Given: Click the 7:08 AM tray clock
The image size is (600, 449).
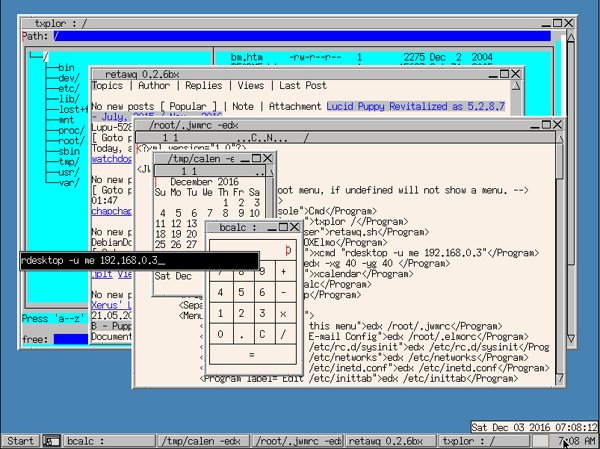Looking at the screenshot, I should coord(577,441).
